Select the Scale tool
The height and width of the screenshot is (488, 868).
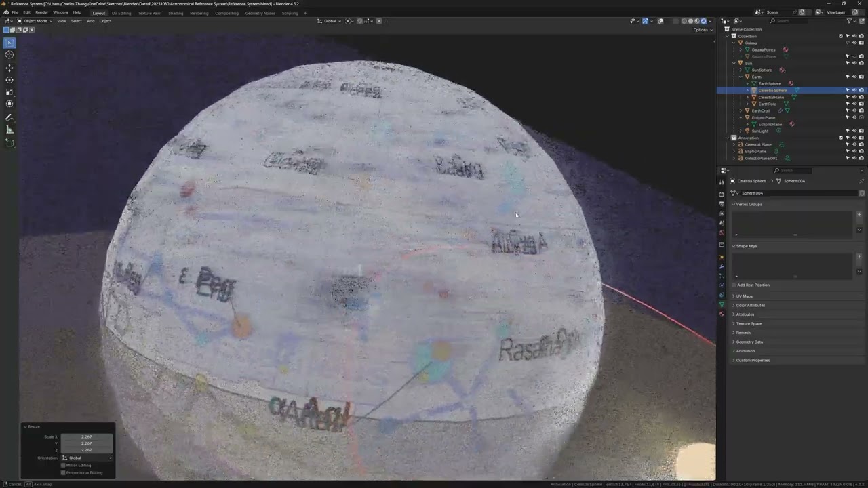(9, 92)
